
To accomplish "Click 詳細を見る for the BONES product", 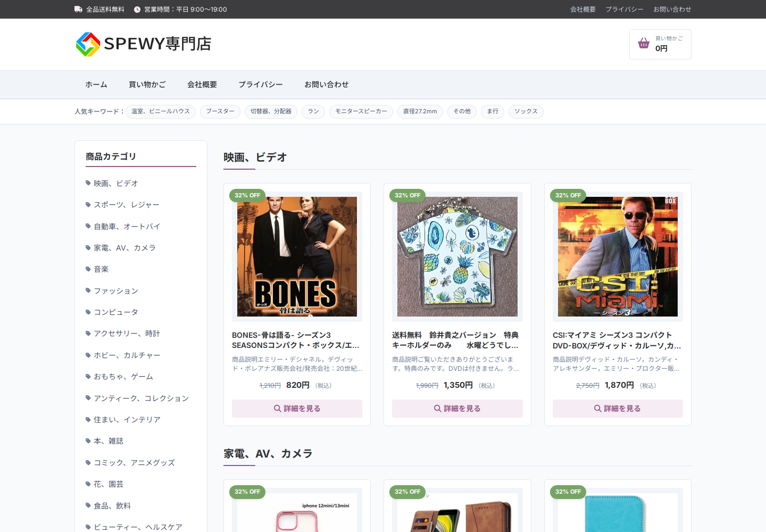I will [297, 409].
